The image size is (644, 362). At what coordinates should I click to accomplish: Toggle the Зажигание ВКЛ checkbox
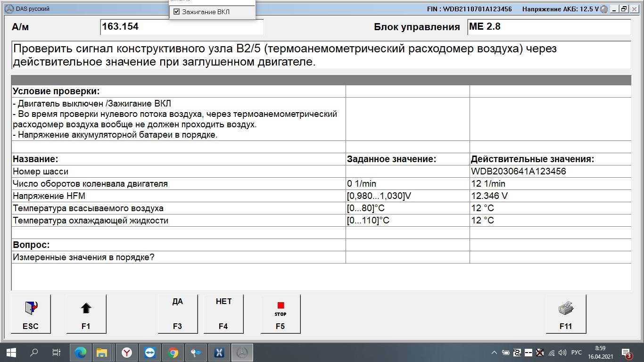[177, 12]
